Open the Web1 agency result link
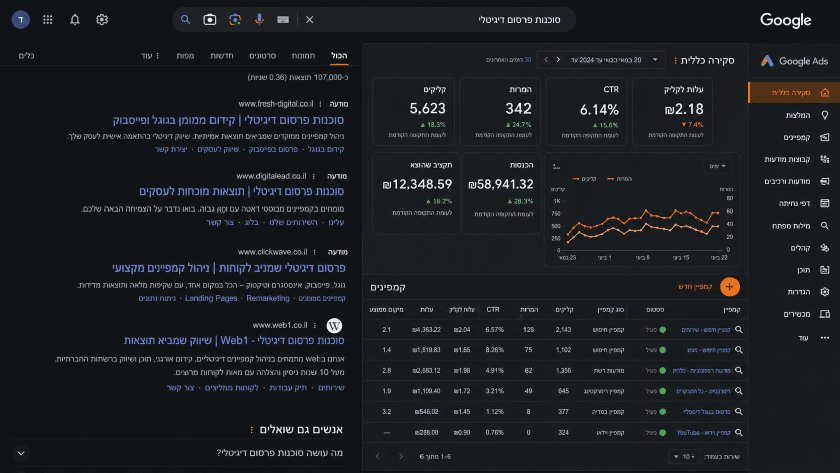This screenshot has height=473, width=840. pos(234,340)
